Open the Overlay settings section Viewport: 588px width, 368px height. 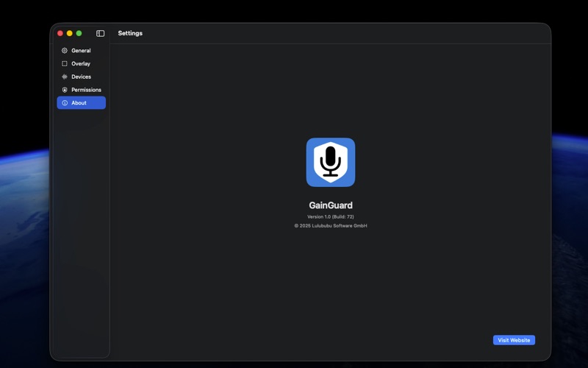(81, 63)
